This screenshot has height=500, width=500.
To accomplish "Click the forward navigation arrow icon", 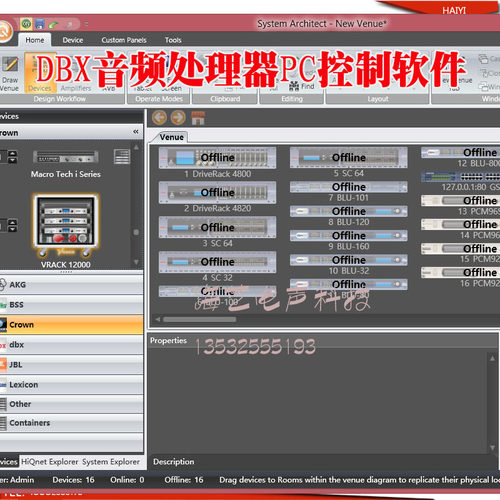I will pos(178,117).
